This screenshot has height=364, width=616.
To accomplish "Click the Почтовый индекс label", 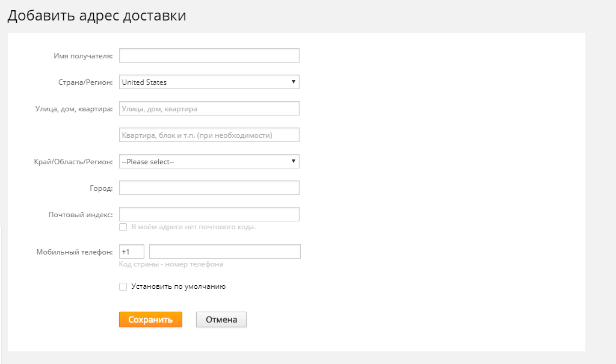I will [x=81, y=215].
